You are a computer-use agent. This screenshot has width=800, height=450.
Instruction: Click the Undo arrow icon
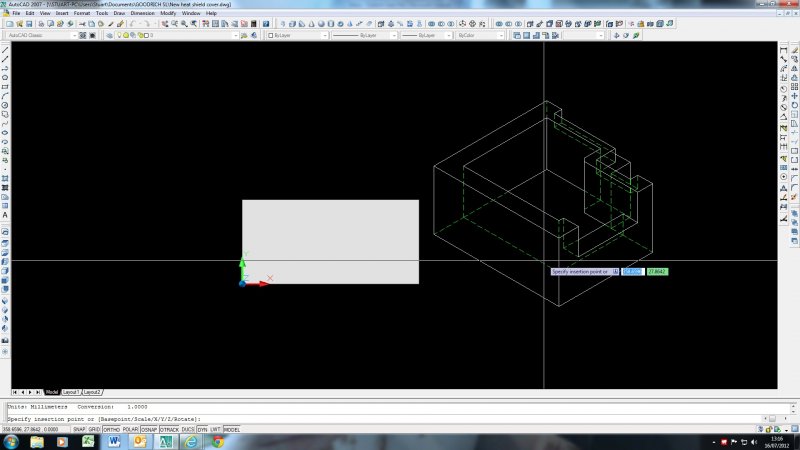tap(133, 23)
